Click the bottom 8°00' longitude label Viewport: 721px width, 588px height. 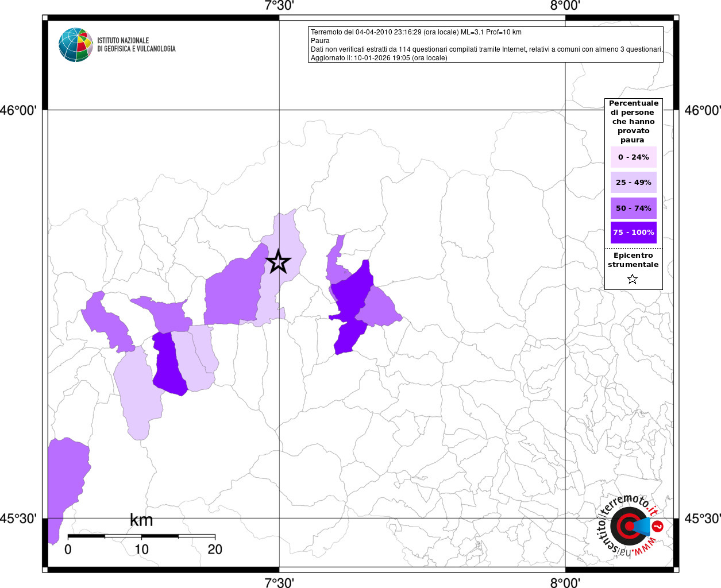click(x=565, y=582)
